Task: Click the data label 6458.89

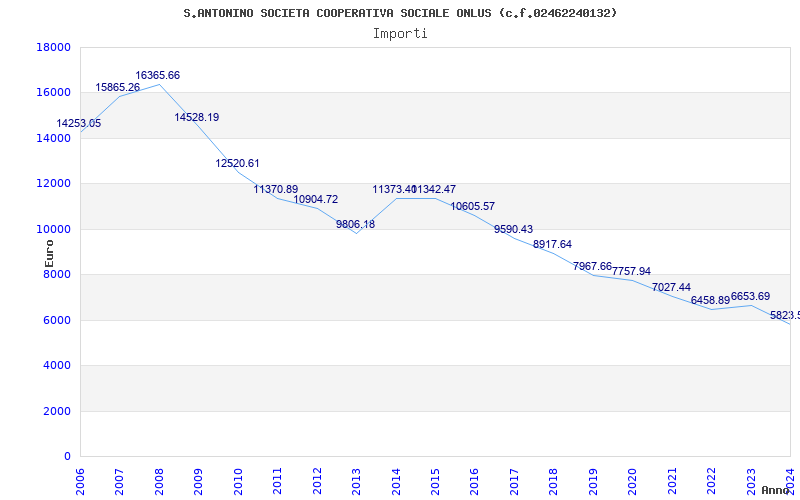Action: [x=711, y=301]
